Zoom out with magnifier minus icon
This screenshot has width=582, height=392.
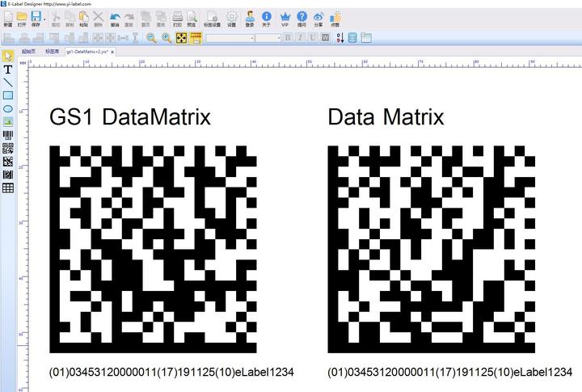[x=151, y=38]
